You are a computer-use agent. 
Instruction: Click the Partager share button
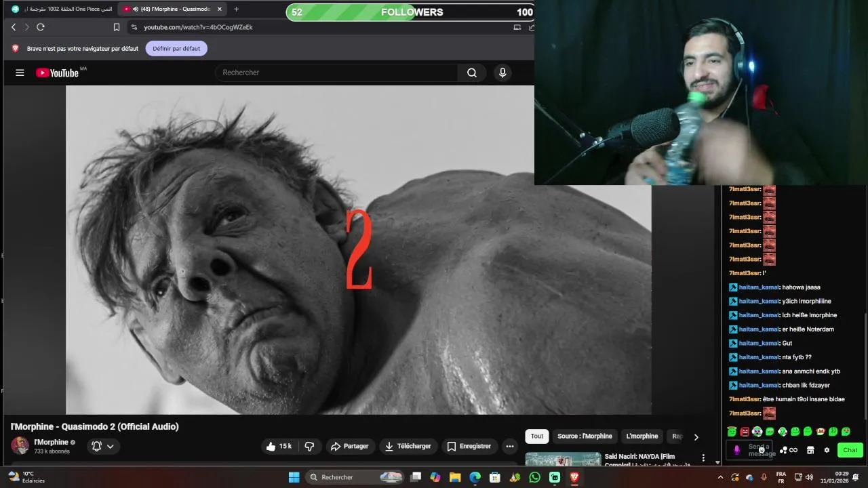(349, 446)
